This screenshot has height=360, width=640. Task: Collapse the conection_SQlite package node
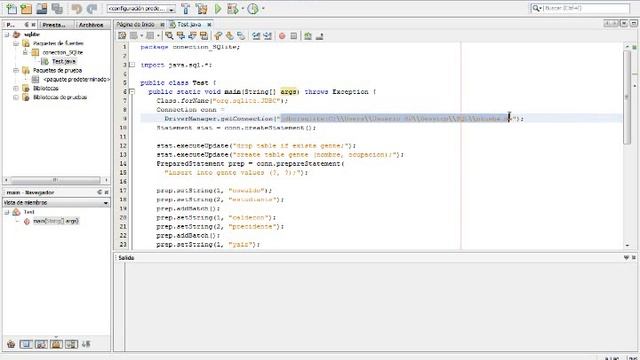pyautogui.click(x=25, y=52)
